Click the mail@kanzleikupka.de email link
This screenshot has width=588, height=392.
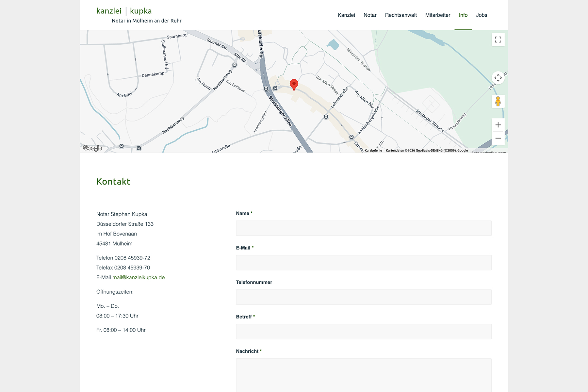pos(139,277)
